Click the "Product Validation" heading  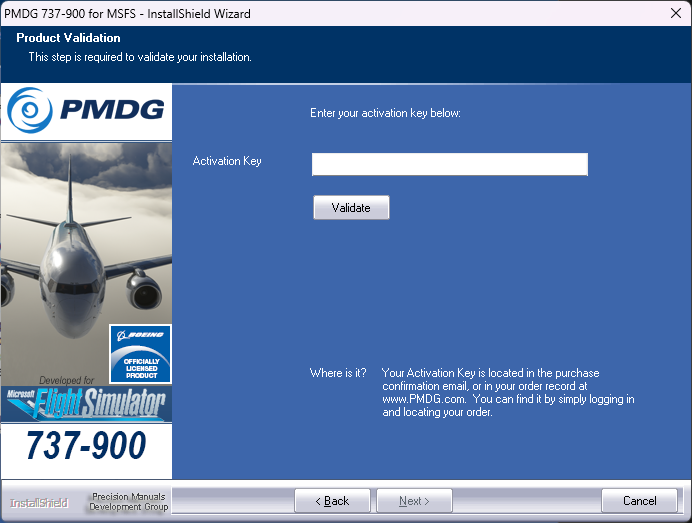coord(68,38)
